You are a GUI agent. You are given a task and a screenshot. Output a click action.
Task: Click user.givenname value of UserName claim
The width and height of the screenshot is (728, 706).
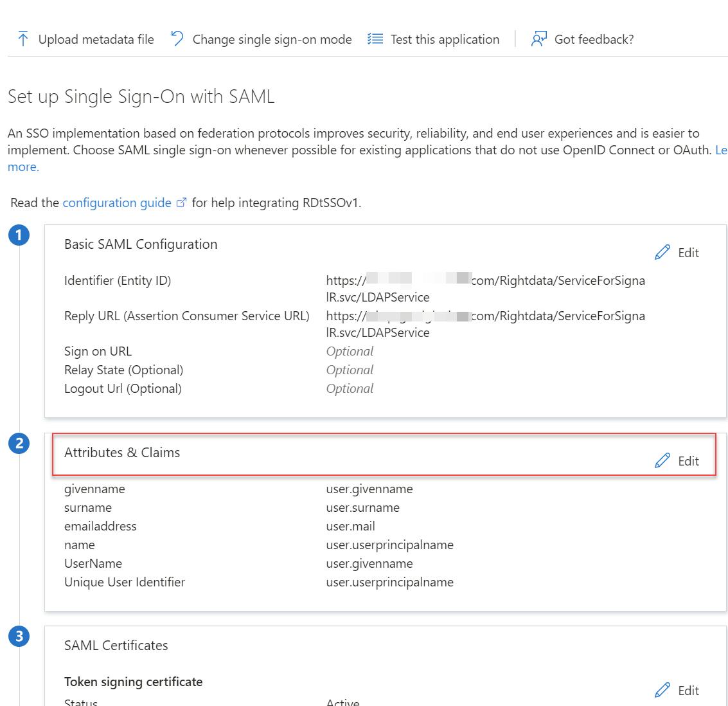[x=369, y=563]
